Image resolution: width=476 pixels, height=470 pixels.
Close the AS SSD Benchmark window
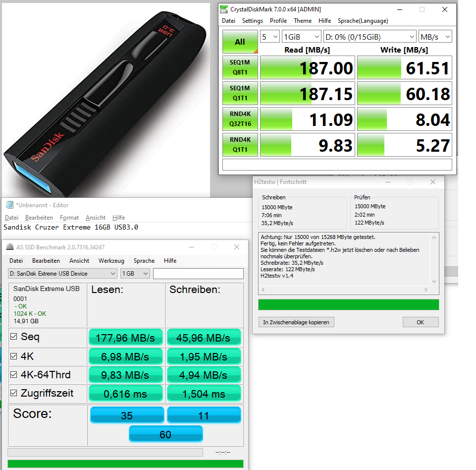point(237,247)
